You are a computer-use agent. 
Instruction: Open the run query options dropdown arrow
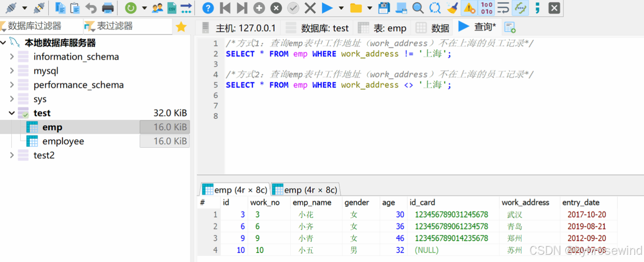tap(341, 8)
